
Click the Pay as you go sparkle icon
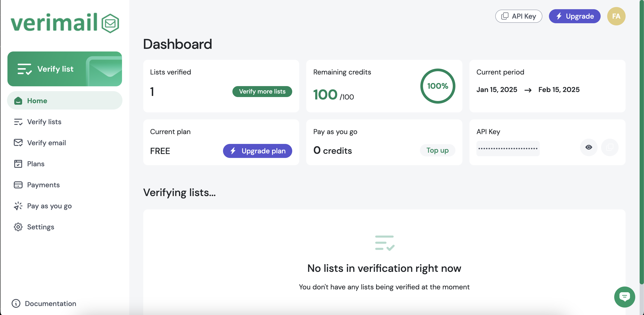pos(18,206)
